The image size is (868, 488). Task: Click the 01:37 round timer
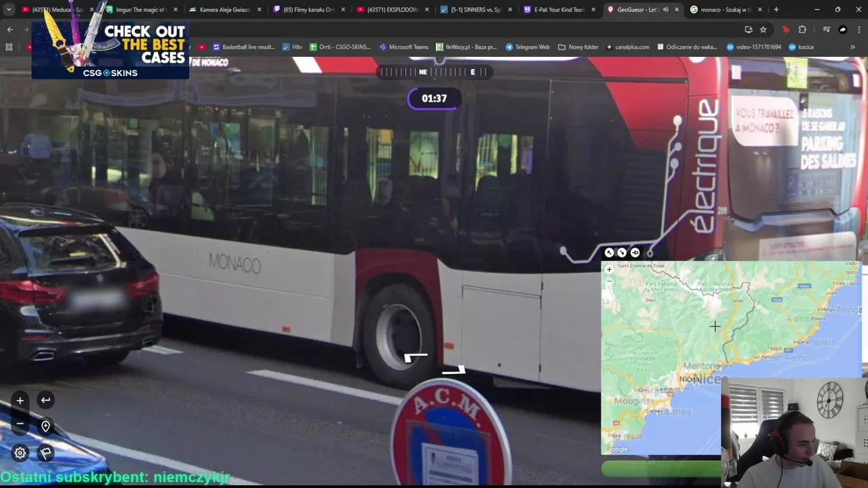[x=434, y=98]
